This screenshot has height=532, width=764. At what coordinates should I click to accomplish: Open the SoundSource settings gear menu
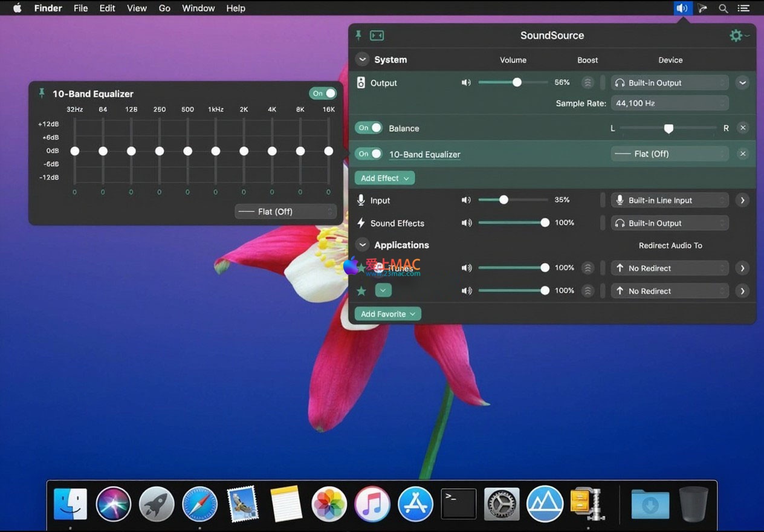point(736,36)
